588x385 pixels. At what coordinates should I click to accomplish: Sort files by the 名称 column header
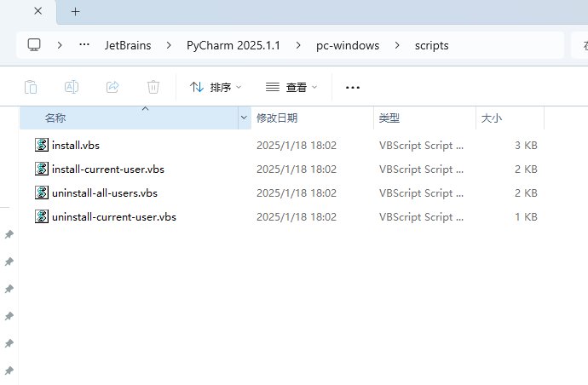click(x=129, y=118)
